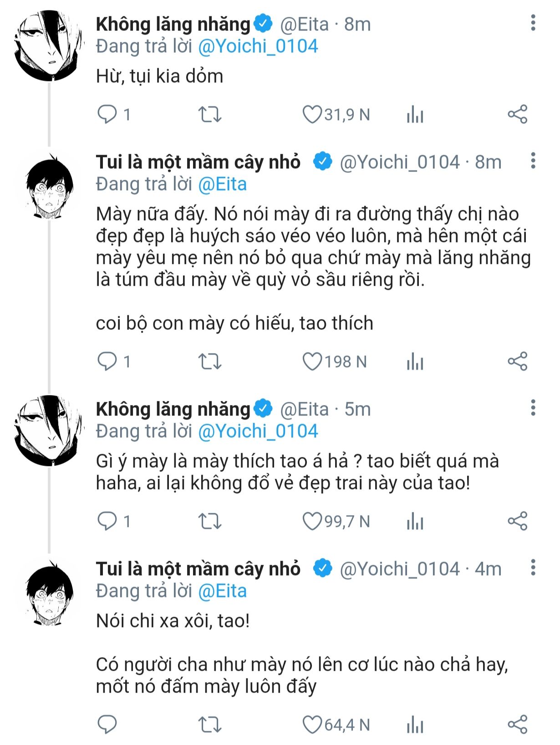Share the last tweet with 64,4 N likes
Image resolution: width=560 pixels, height=745 pixels.
pos(518,725)
